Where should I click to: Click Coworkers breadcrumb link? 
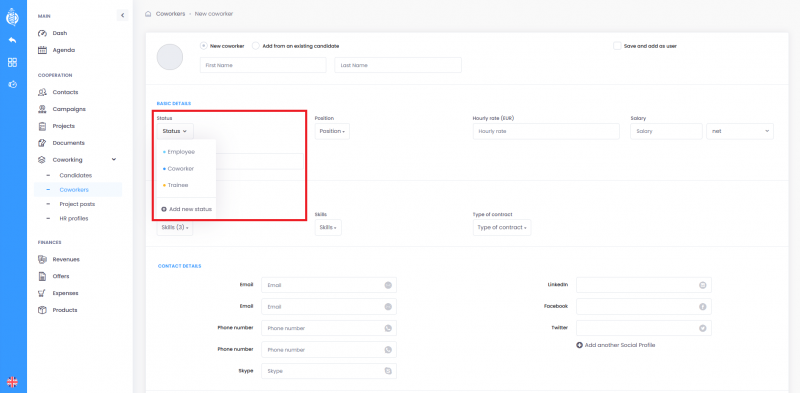click(170, 14)
